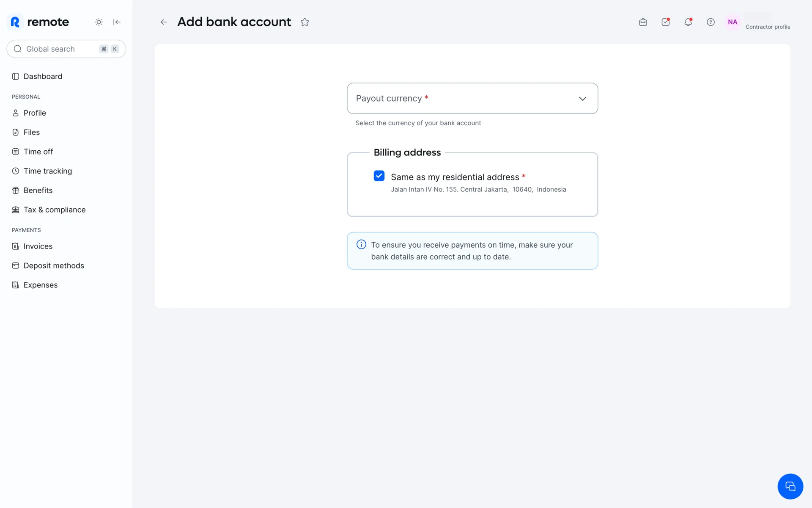Click the Remote logo
This screenshot has height=508, width=812.
[x=39, y=22]
